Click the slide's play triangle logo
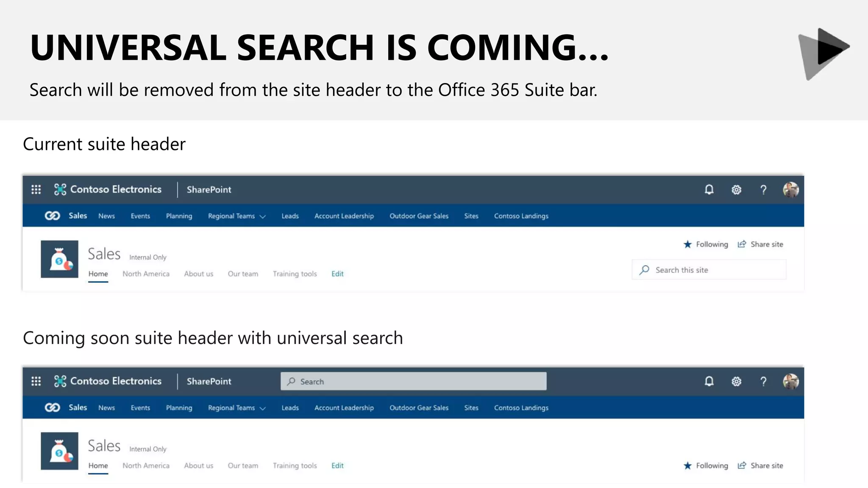This screenshot has width=868, height=488. 823,54
